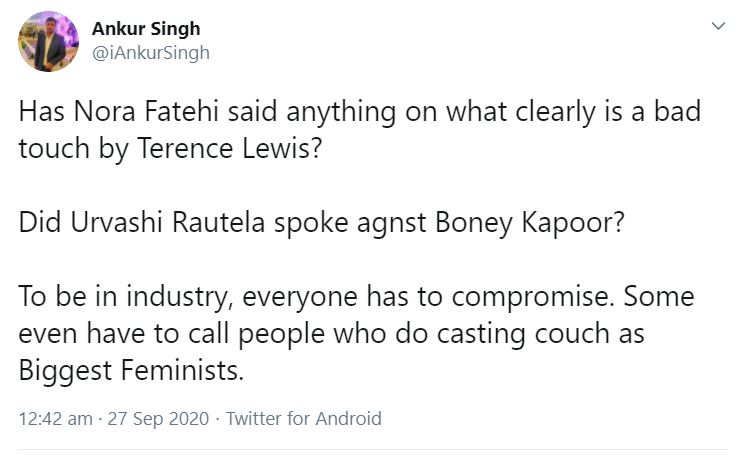The height and width of the screenshot is (455, 743).
Task: Open the Ankur Singh display name
Action: click(146, 29)
